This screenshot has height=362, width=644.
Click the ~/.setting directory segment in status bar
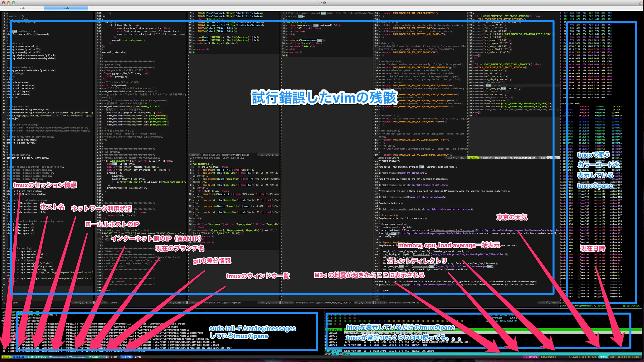pos(531,357)
